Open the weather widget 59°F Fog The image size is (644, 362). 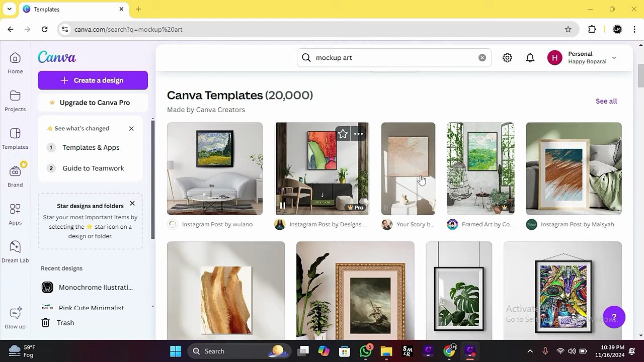(x=22, y=351)
